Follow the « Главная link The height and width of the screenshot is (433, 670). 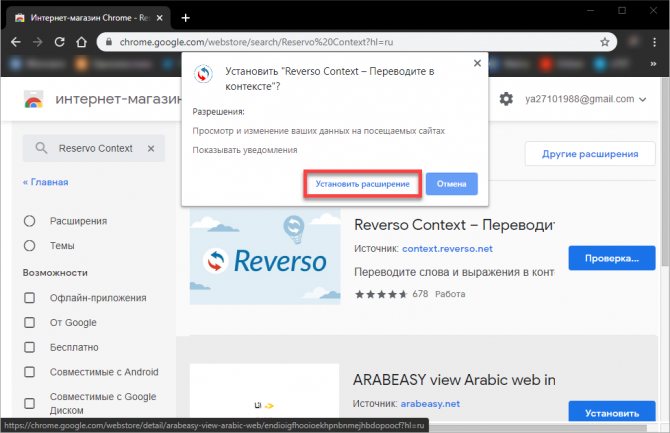click(45, 182)
